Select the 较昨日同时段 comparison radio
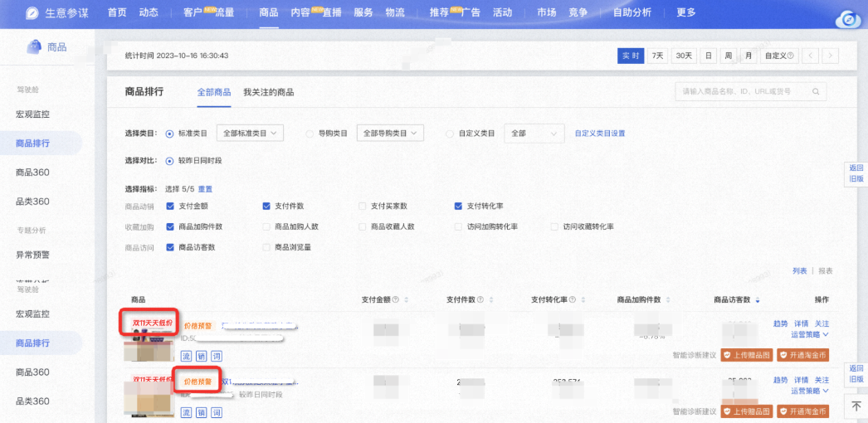The image size is (868, 423). 169,161
